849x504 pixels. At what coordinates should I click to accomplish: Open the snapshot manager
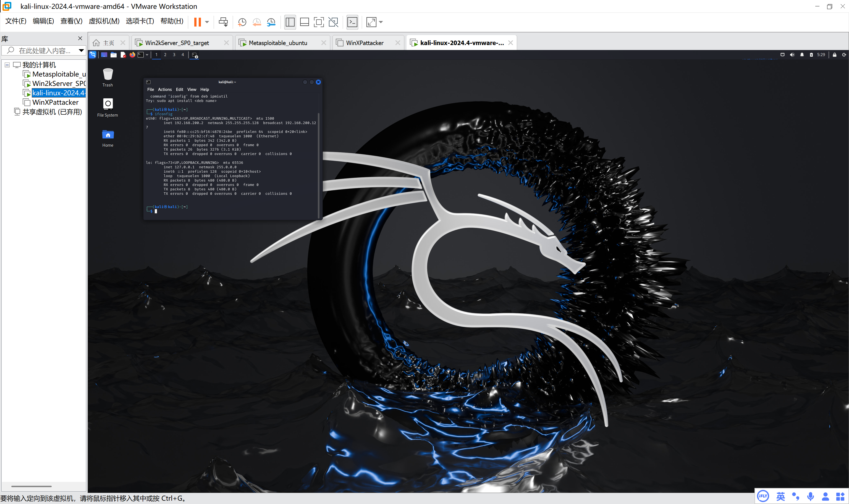click(271, 22)
